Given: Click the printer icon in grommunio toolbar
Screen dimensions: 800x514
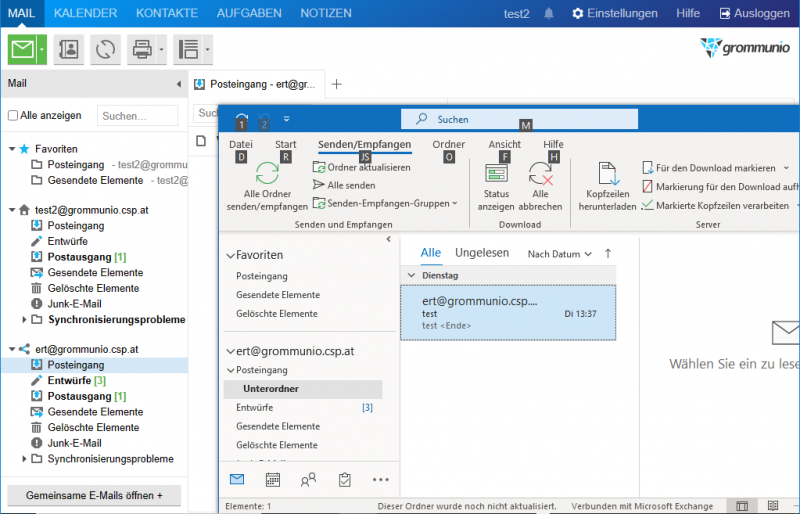Looking at the screenshot, I should pyautogui.click(x=141, y=49).
